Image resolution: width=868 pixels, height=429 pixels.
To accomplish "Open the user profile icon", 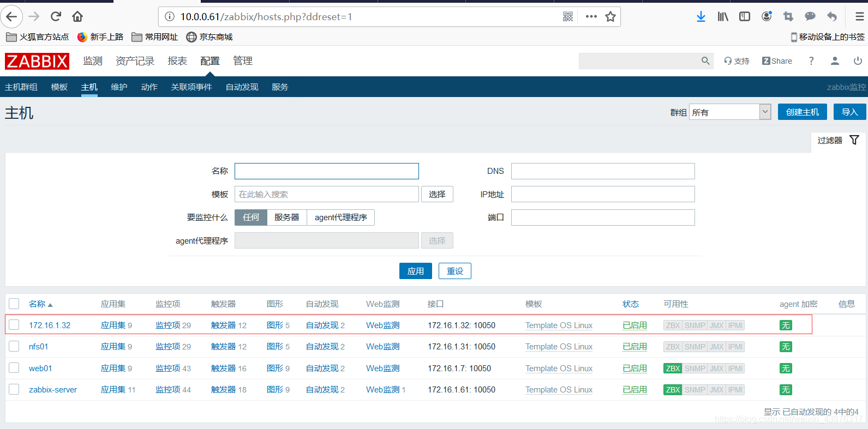I will click(835, 61).
